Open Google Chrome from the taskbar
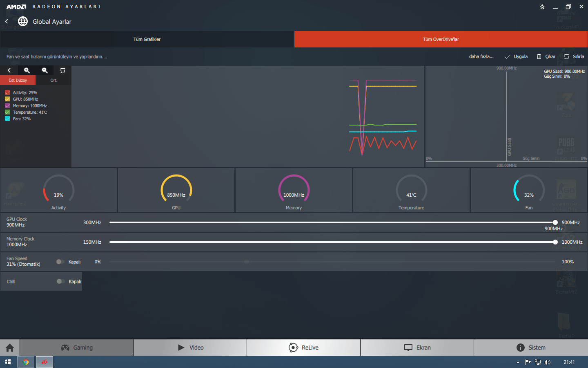Screen dimensions: 588x368 point(26,362)
